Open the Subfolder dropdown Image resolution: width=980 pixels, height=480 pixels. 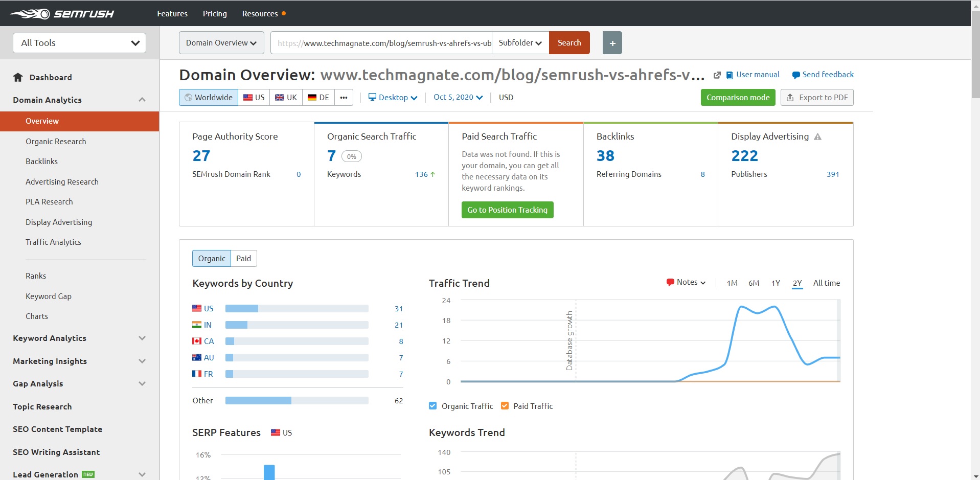click(520, 43)
